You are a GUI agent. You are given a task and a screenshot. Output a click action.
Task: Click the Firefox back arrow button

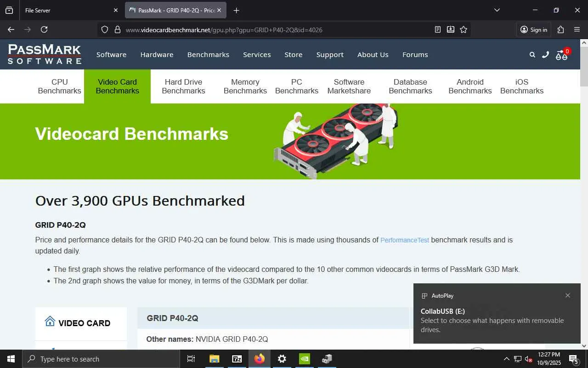[x=11, y=29]
